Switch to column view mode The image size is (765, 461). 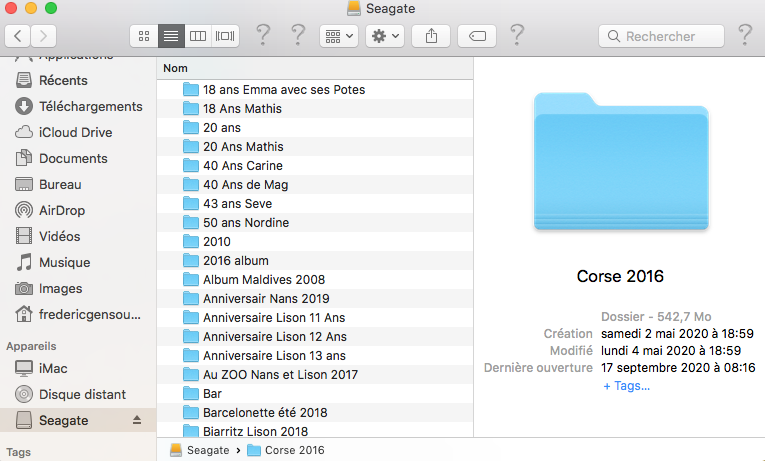(198, 36)
